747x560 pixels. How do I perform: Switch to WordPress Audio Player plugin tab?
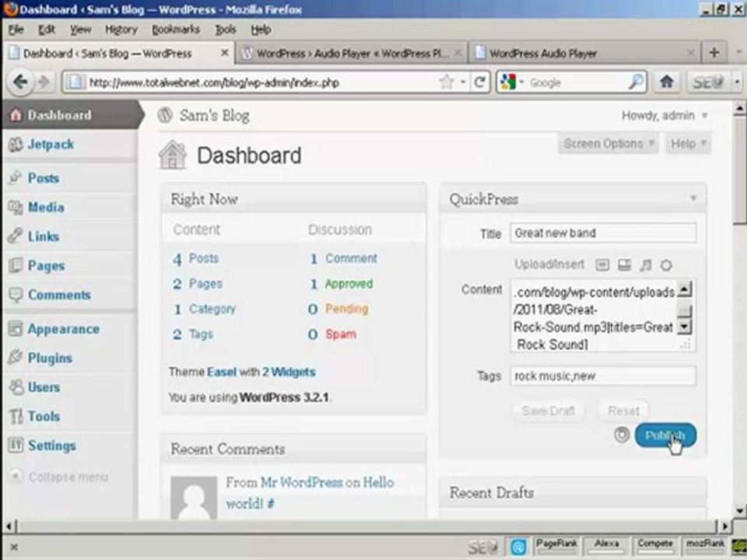(x=351, y=53)
